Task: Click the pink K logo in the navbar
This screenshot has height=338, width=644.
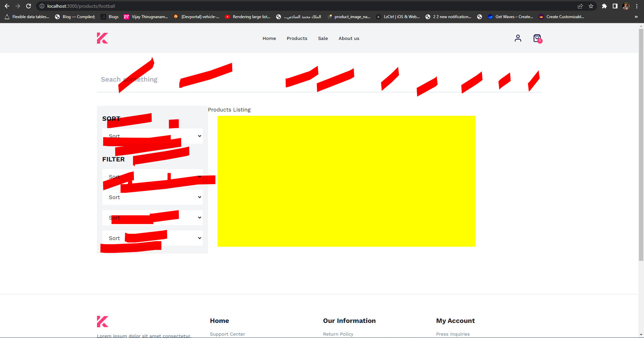Action: [x=102, y=38]
